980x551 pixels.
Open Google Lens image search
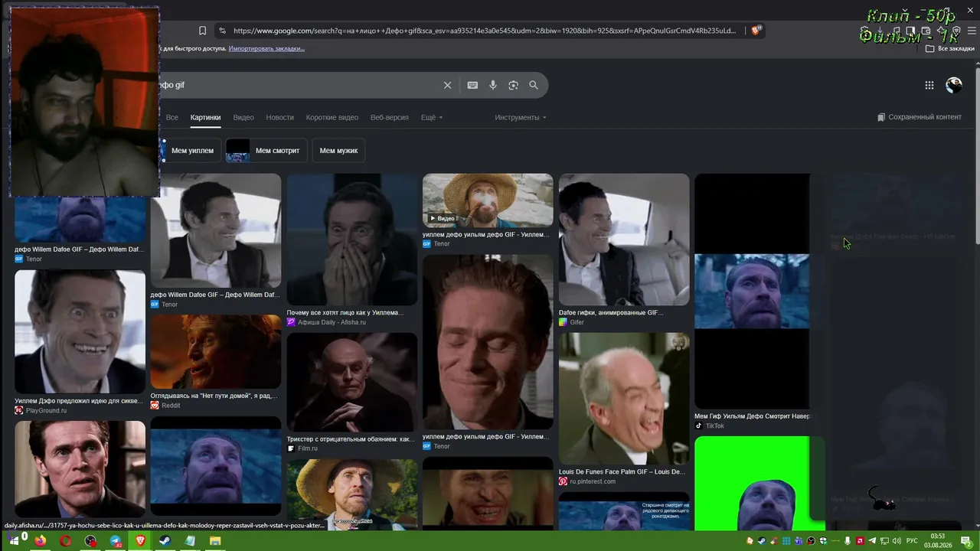513,85
